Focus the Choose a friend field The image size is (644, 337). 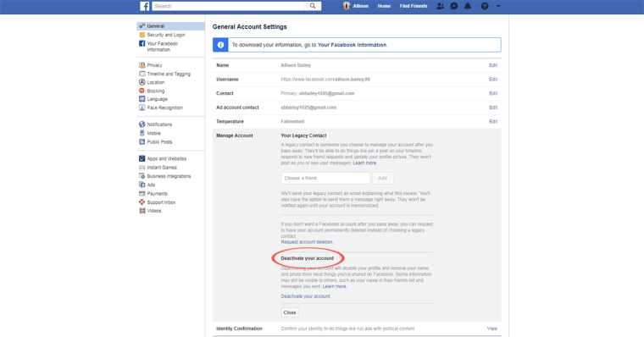coord(325,178)
